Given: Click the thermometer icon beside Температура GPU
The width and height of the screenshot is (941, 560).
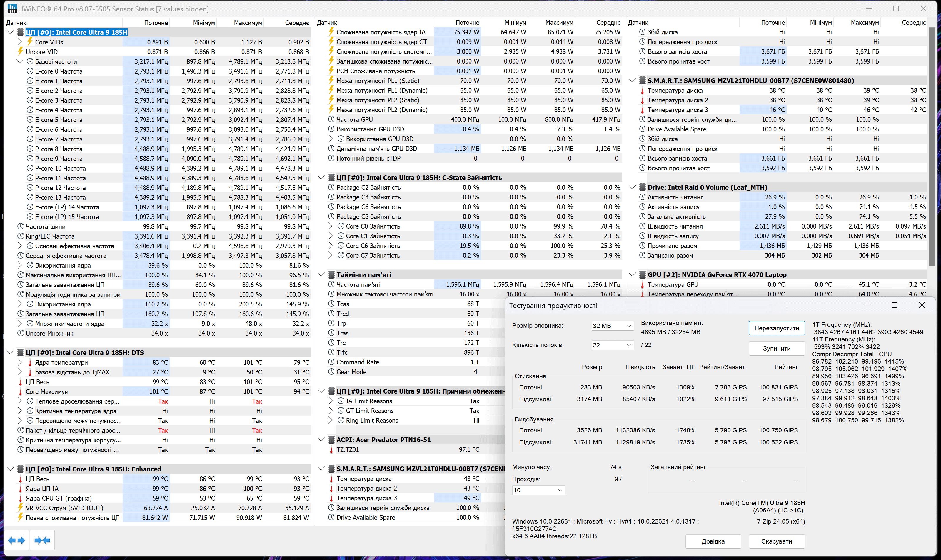Looking at the screenshot, I should (x=643, y=284).
